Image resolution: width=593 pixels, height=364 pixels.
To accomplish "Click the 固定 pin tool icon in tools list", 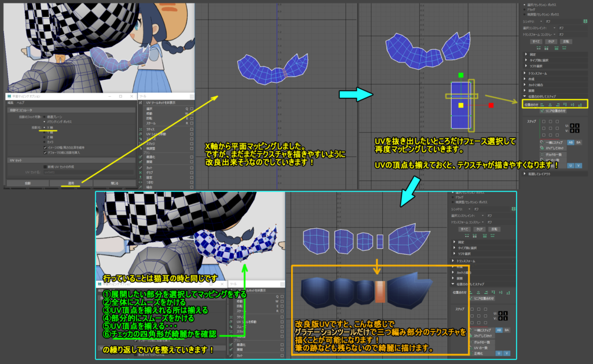I will click(x=141, y=178).
